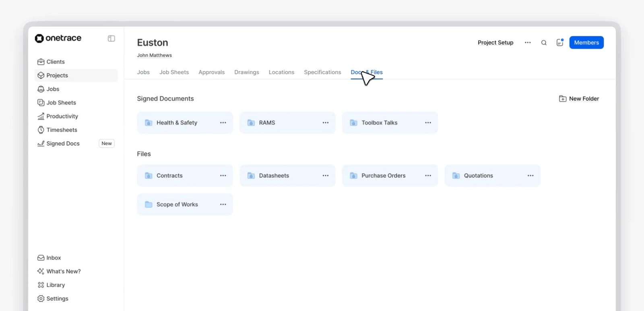
Task: Click the Inbox tray icon
Action: (41, 258)
